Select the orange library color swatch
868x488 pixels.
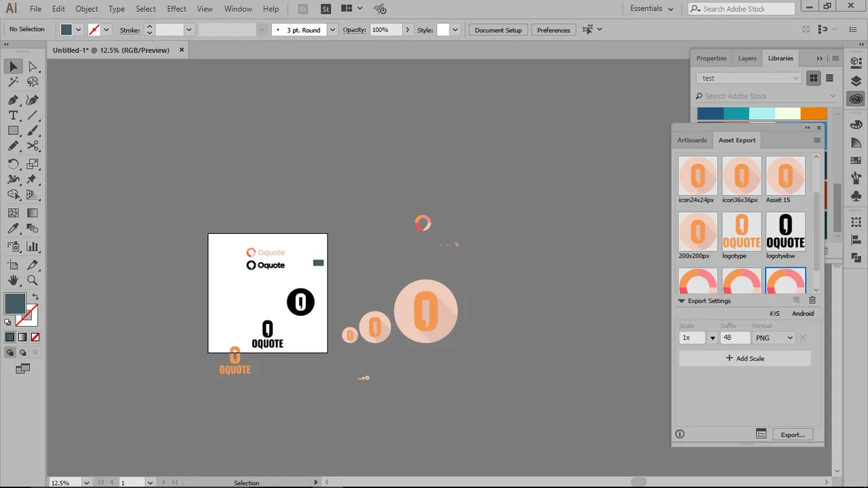tap(814, 113)
